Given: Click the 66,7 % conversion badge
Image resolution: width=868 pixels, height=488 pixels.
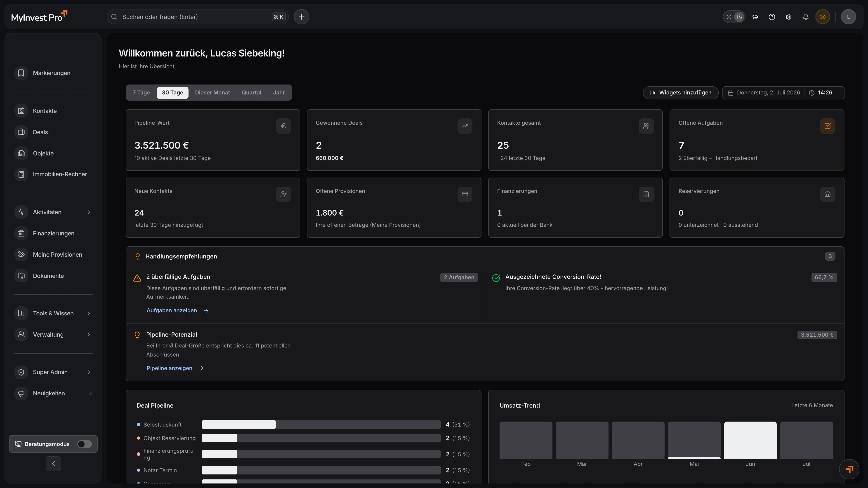Looking at the screenshot, I should click(824, 277).
